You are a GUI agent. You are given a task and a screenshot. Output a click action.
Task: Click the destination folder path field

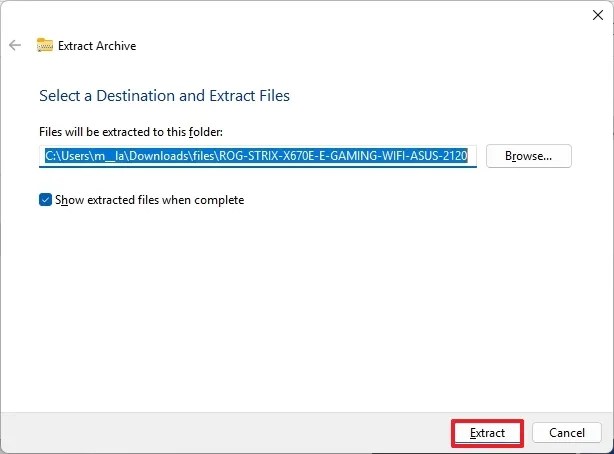tap(258, 156)
